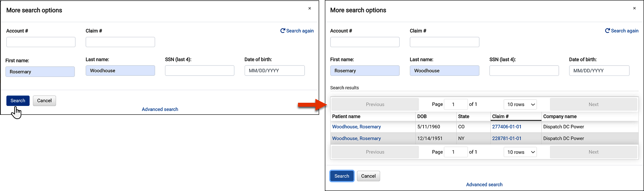Close the right More search options dialog
644x191 pixels.
[634, 9]
